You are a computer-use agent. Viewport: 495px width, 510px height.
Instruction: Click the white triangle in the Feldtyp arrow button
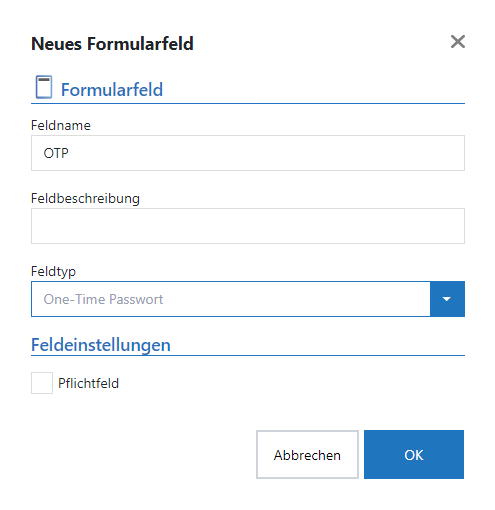point(447,299)
